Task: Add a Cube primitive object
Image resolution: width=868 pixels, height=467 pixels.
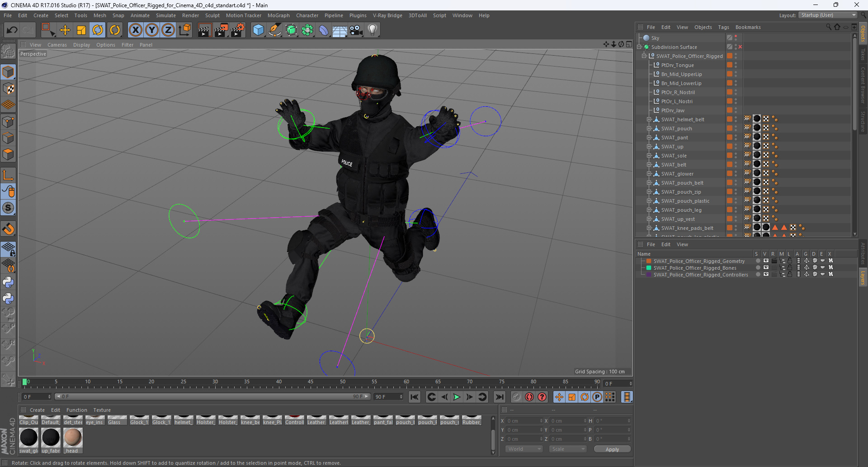Action: (258, 30)
